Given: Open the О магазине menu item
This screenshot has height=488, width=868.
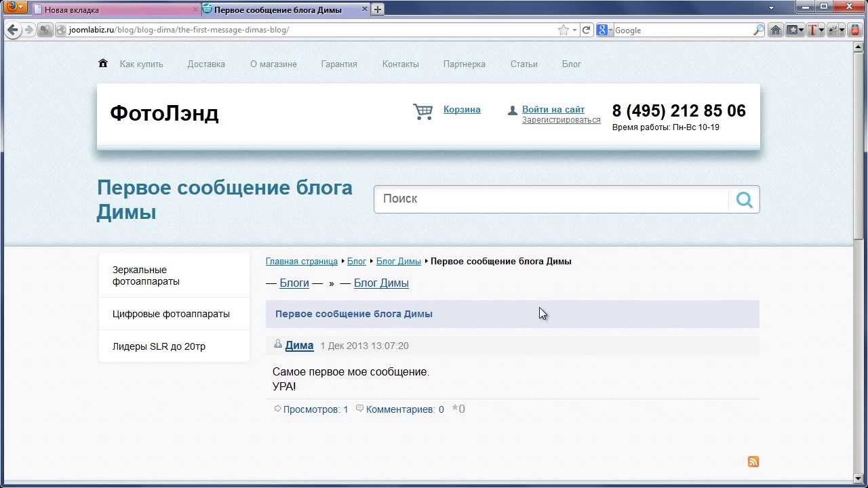Looking at the screenshot, I should 273,64.
